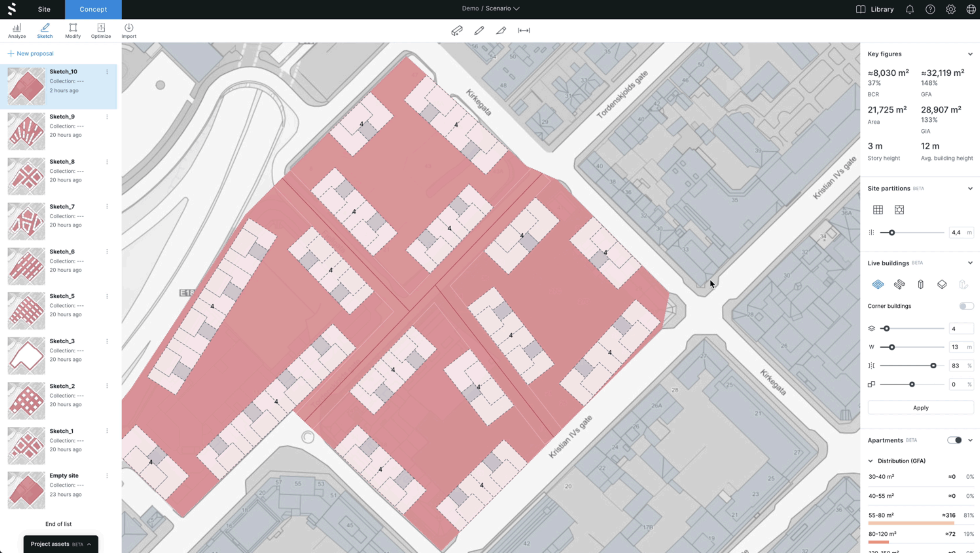The height and width of the screenshot is (553, 980).
Task: Select the measure distance tool
Action: [524, 30]
